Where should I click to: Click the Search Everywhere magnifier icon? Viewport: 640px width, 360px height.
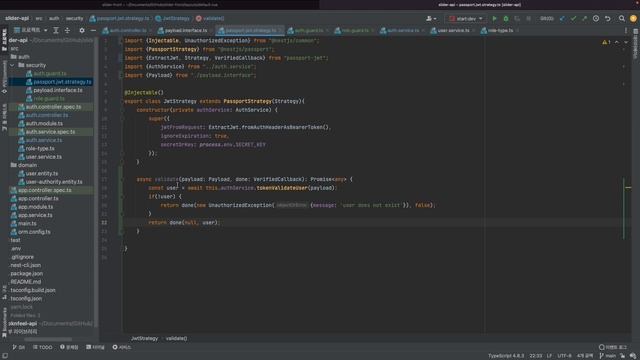click(x=622, y=18)
